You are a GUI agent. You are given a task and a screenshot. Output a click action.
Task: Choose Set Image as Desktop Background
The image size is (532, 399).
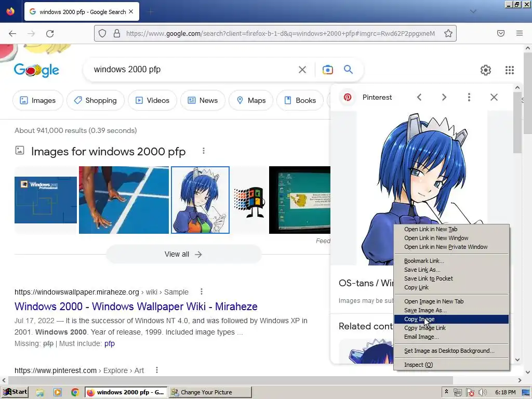pos(451,351)
